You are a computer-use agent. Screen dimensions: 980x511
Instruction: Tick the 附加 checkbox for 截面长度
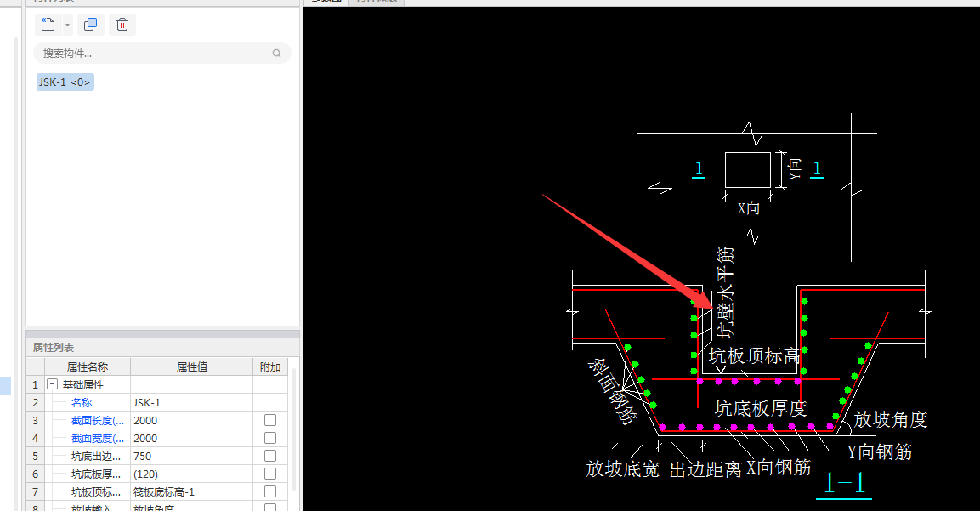[x=270, y=420]
